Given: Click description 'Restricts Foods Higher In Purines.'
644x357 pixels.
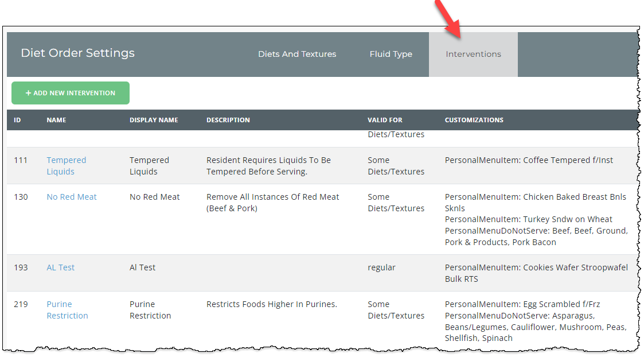Looking at the screenshot, I should coord(271,304).
